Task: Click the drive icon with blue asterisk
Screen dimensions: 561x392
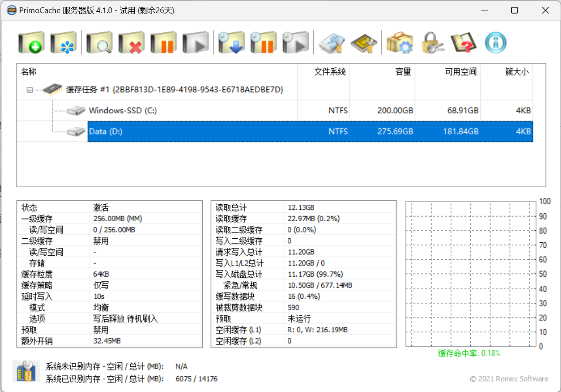Action: 64,43
